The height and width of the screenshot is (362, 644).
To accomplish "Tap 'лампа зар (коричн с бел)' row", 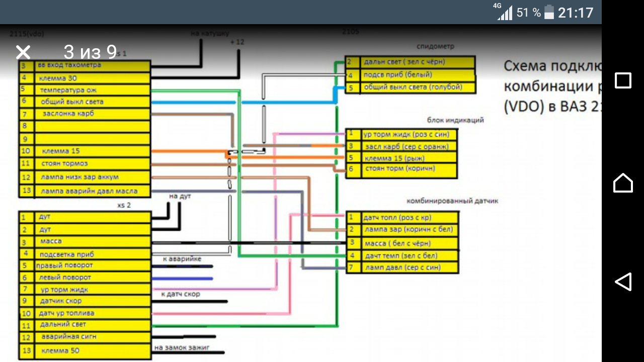I will [x=402, y=230].
